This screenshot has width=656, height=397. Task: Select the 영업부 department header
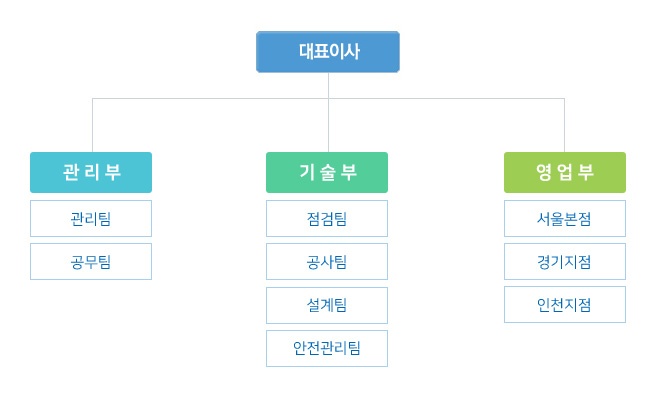565,172
